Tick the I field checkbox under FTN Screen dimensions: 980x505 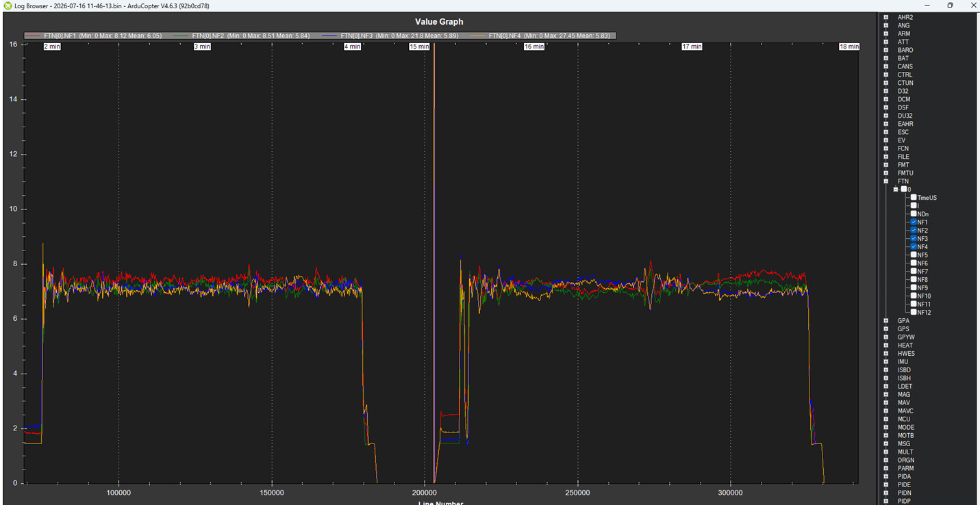point(914,206)
